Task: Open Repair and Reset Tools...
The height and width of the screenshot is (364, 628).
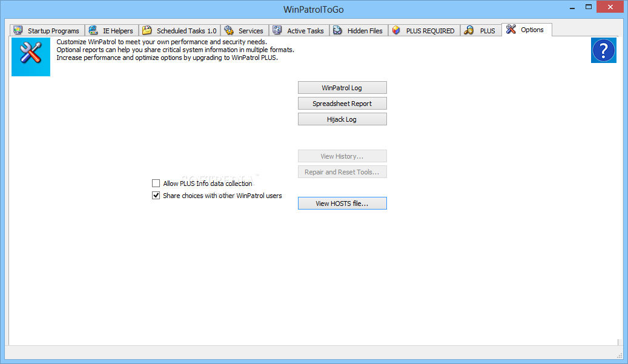Action: point(342,172)
